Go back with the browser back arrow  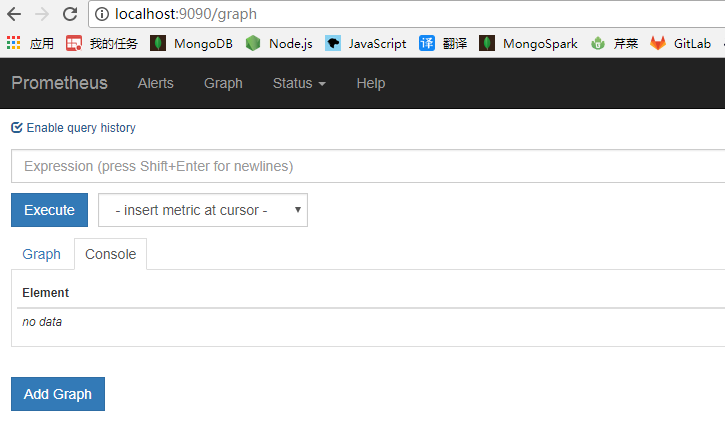14,14
